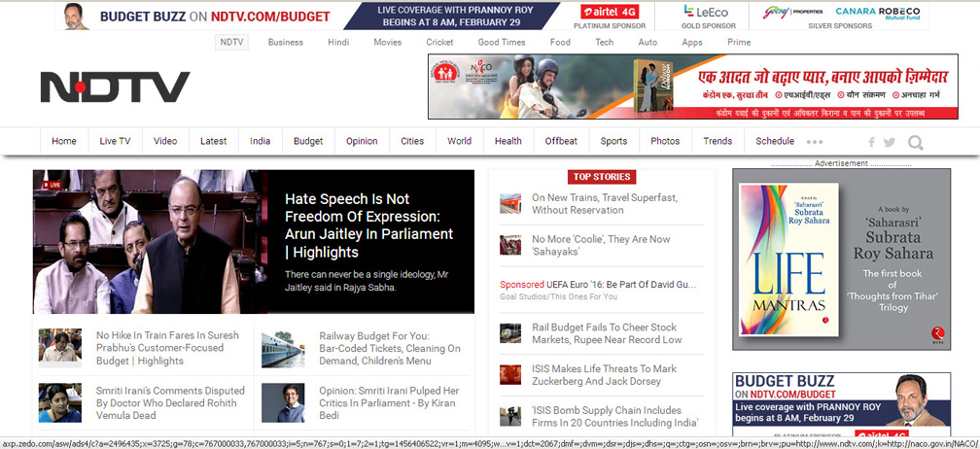Open Food site link
This screenshot has height=449, width=980.
coord(560,43)
